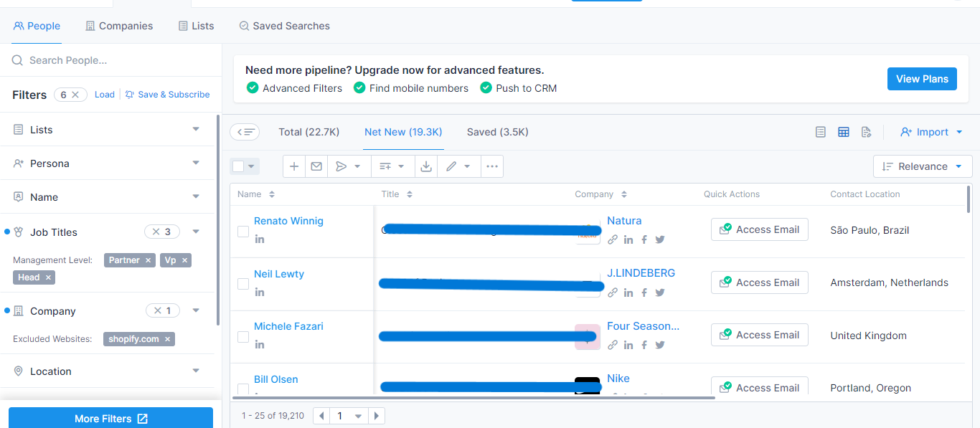Switch to the Companies tab
Viewport: 980px width, 428px height.
(119, 26)
